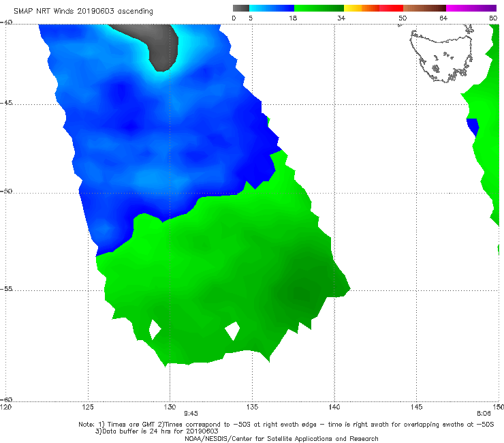Click the color bar label '18'
The width and height of the screenshot is (504, 443).
[293, 18]
